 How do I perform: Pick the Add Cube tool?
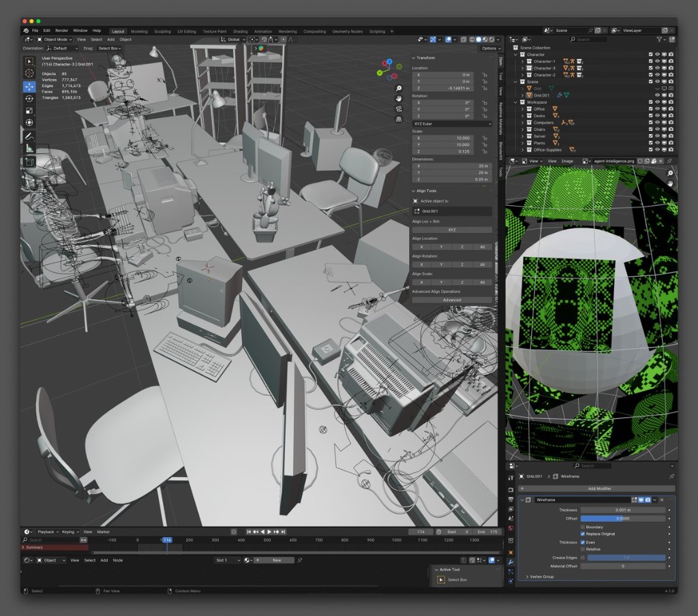point(29,162)
